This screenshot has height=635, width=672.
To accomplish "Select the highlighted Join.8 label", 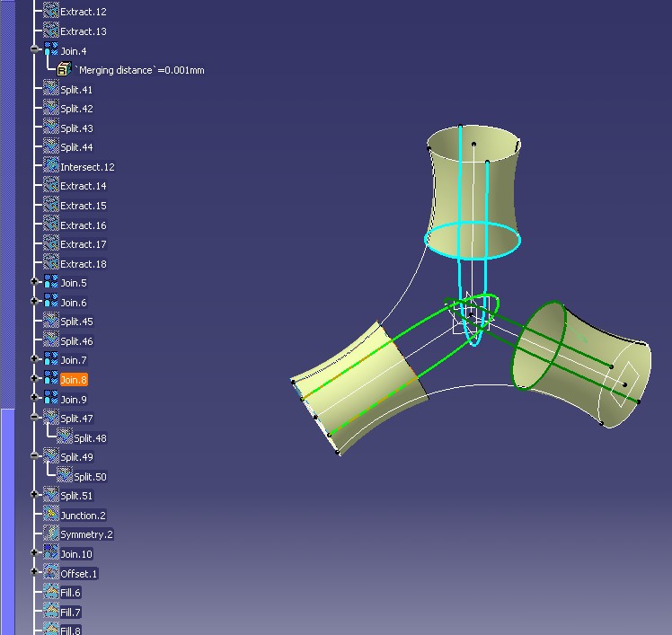I will coord(74,380).
